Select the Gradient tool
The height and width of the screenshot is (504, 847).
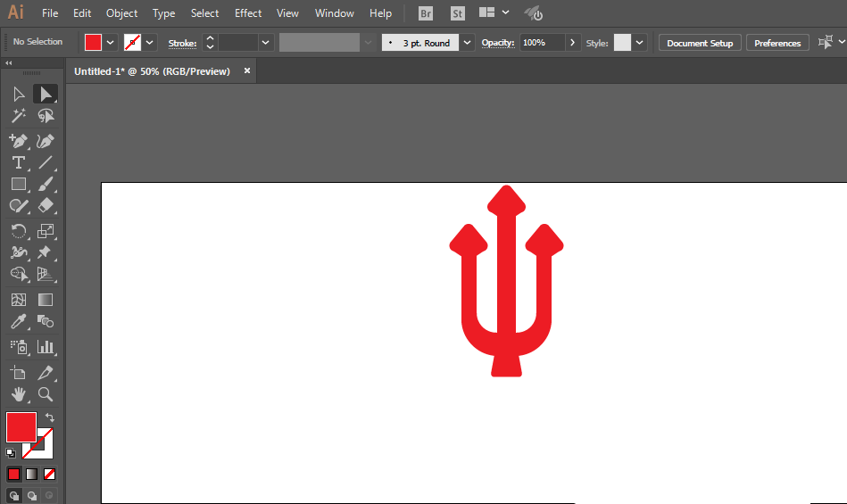pos(46,300)
